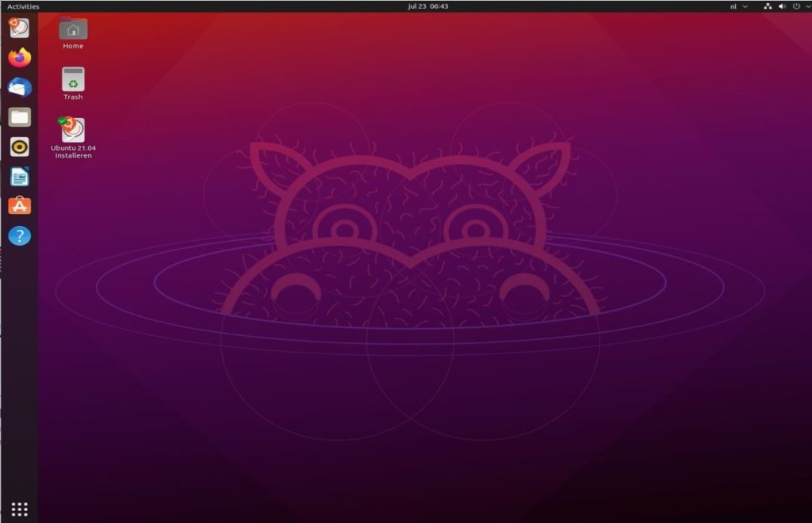This screenshot has width=812, height=523.
Task: Select Ubuntu 21.04 installeren desktop icon
Action: 73,138
